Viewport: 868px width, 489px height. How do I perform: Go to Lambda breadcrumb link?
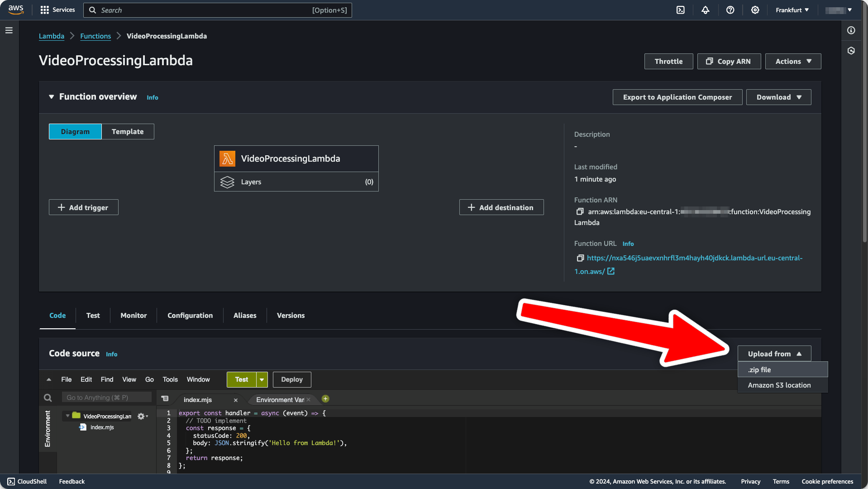[x=52, y=36]
